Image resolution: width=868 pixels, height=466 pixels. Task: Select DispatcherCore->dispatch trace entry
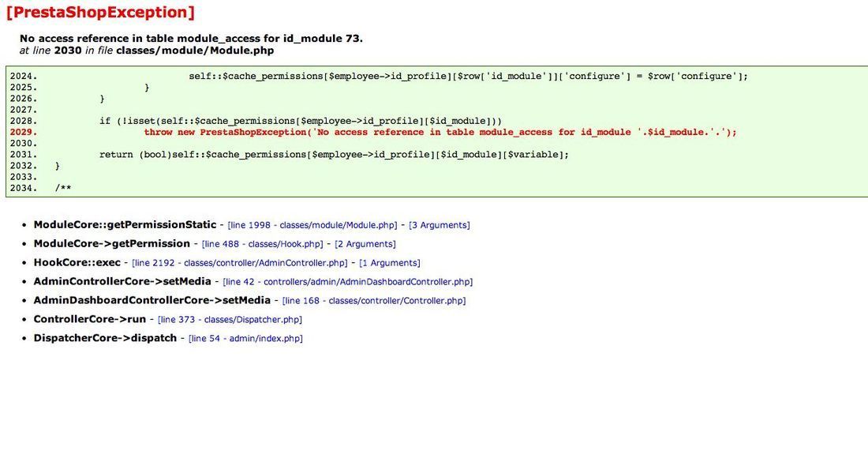[x=105, y=337]
